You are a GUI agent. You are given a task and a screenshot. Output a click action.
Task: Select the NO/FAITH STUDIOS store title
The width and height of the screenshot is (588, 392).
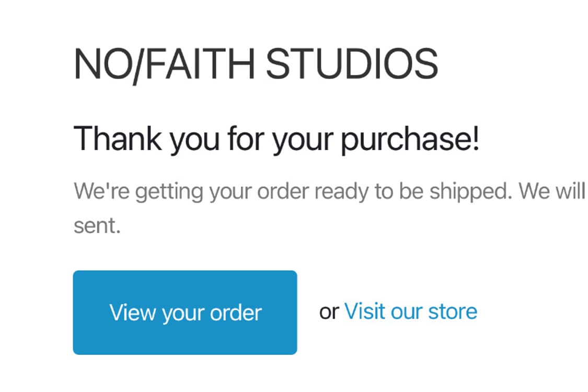point(256,64)
